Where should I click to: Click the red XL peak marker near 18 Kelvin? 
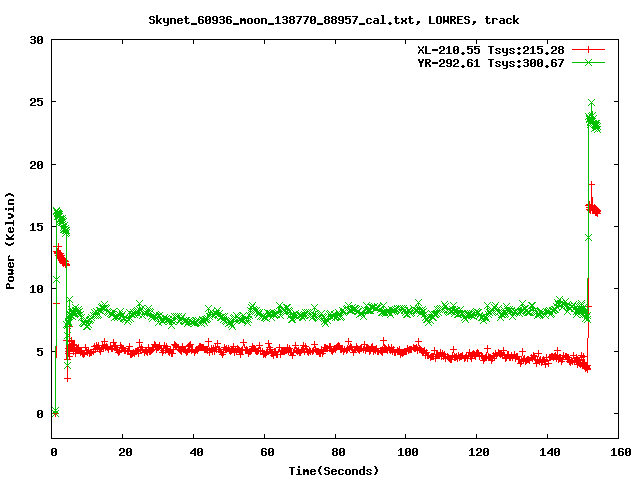[x=592, y=185]
